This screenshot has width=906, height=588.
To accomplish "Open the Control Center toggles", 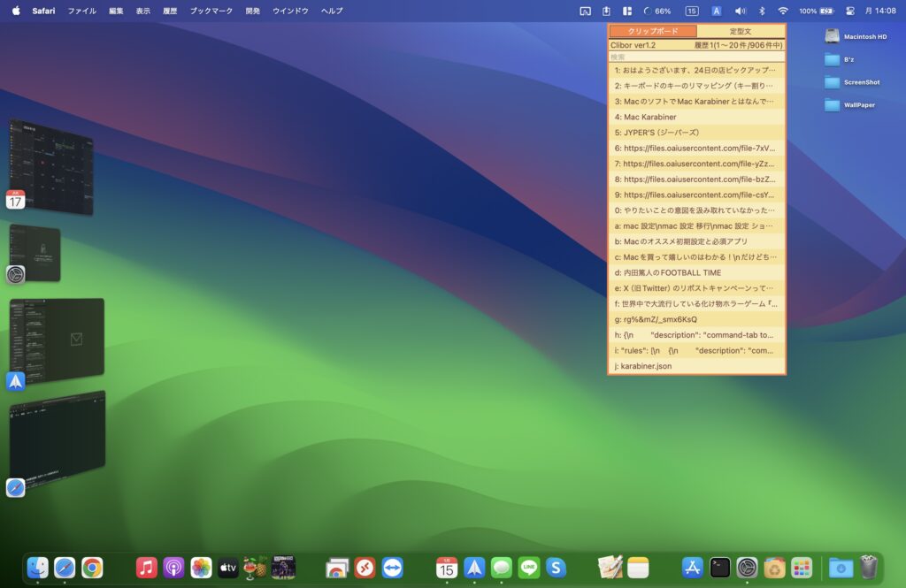I will click(850, 11).
